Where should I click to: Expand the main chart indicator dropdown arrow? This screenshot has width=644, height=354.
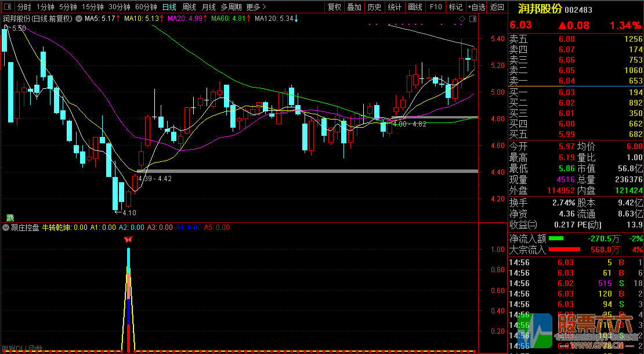(79, 19)
